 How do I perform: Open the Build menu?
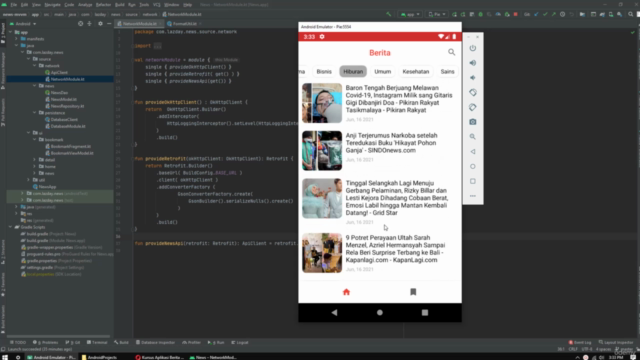click(x=120, y=4)
